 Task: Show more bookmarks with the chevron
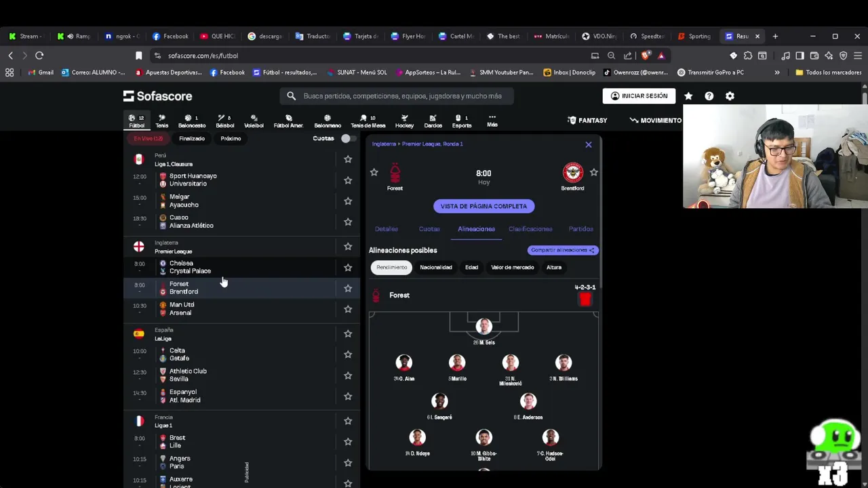pyautogui.click(x=777, y=73)
